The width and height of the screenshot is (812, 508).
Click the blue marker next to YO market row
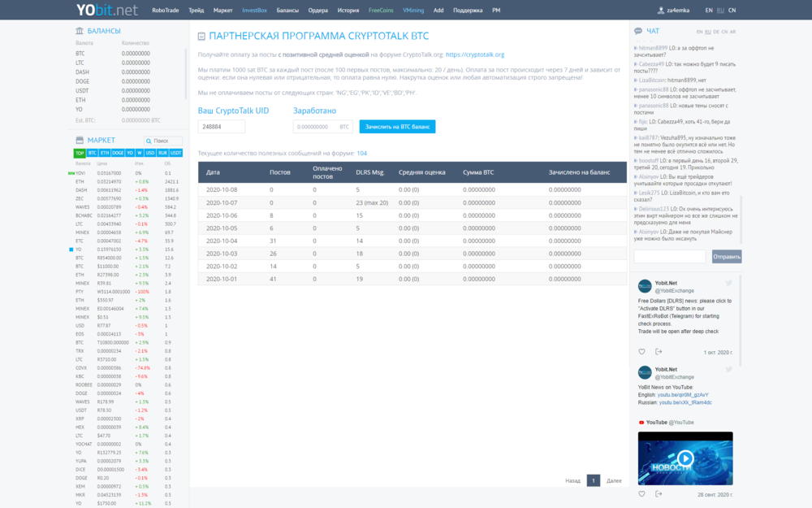(71, 250)
